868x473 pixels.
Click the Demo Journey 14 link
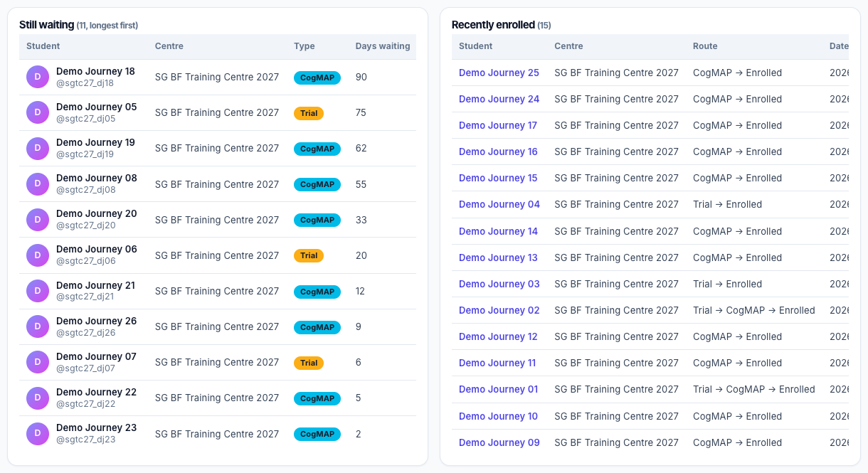coord(498,231)
